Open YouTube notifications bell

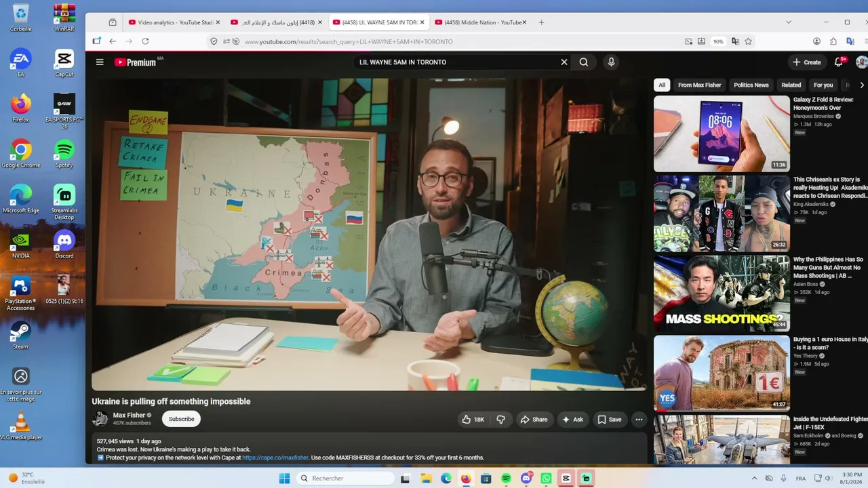point(839,62)
